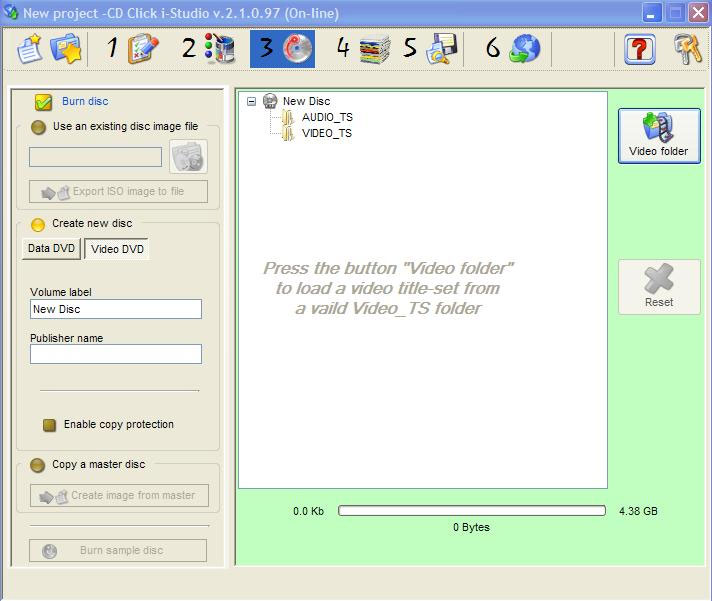Click the Burn disc checkmark icon
This screenshot has width=712, height=601.
44,102
